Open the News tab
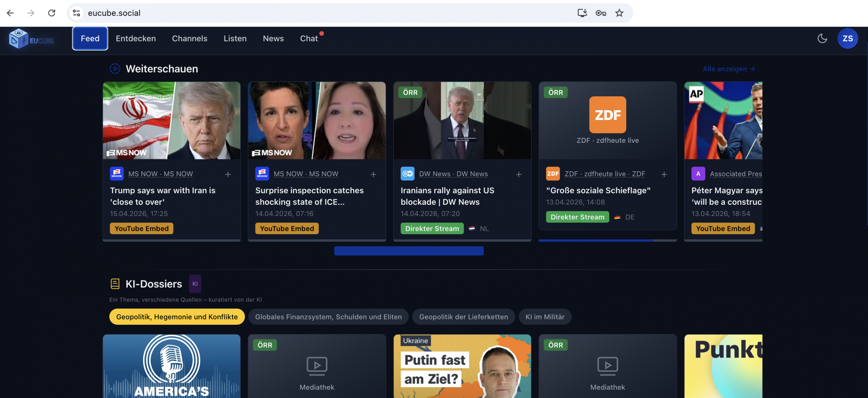868x398 pixels. [x=273, y=38]
